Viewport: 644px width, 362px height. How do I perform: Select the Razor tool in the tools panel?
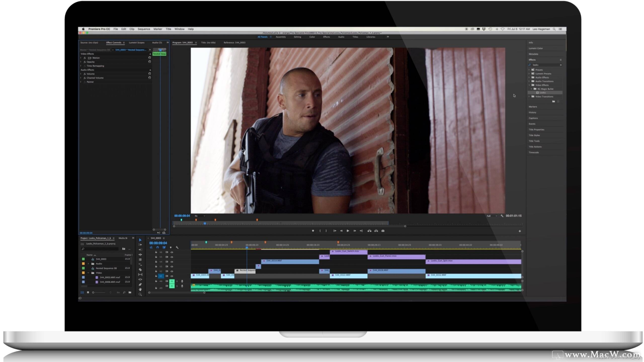(x=140, y=269)
